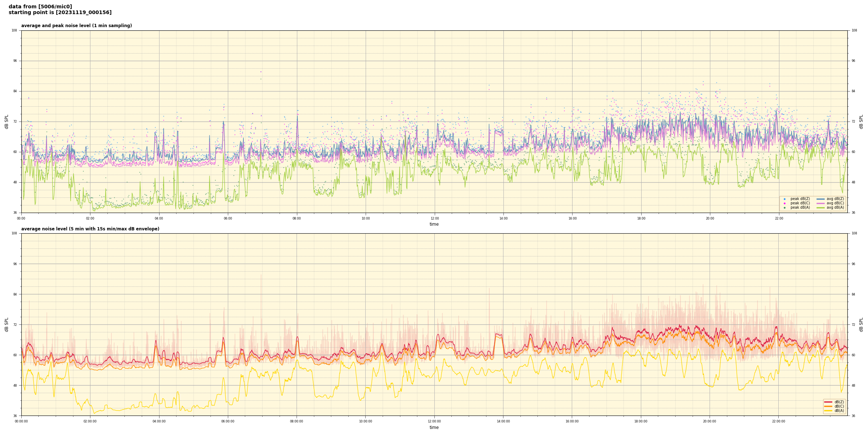Click the 'time' x-axis label under the upper chart

434,224
